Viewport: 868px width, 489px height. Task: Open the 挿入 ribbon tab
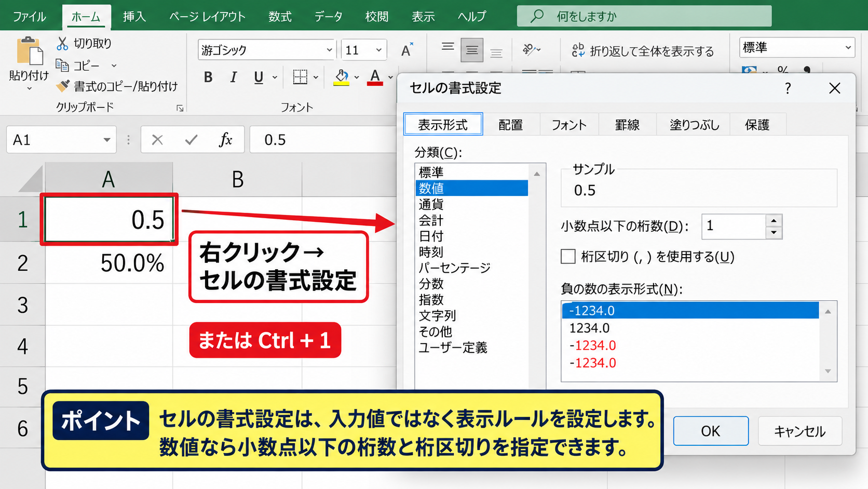click(134, 17)
